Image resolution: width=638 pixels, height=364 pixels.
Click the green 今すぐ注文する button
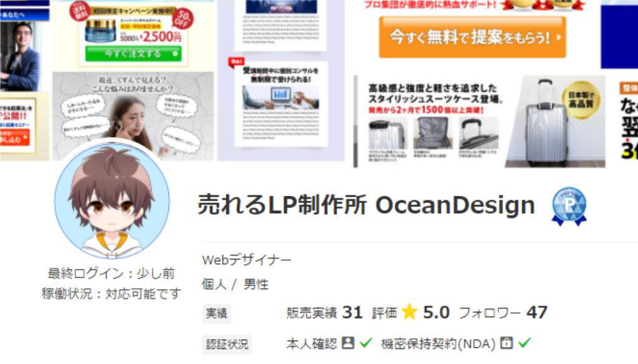coord(133,54)
